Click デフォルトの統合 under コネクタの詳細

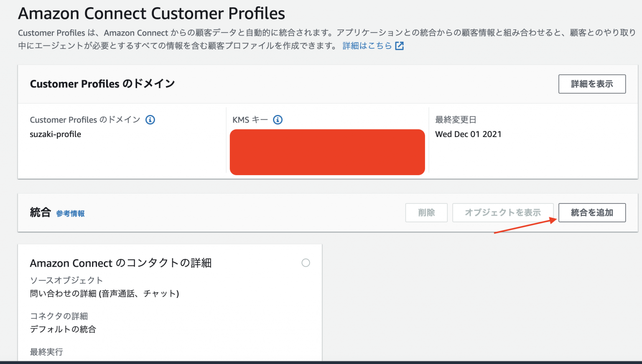[63, 329]
